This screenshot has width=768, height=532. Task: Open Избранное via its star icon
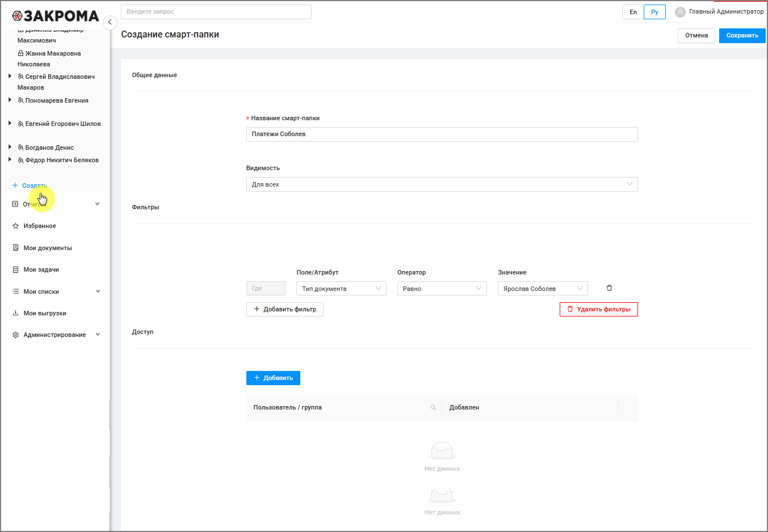pyautogui.click(x=15, y=226)
